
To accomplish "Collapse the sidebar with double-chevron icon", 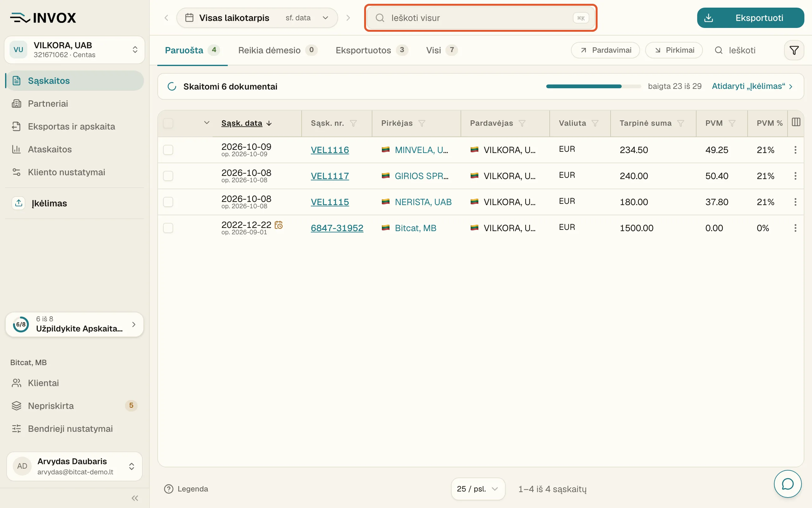I will [x=135, y=498].
